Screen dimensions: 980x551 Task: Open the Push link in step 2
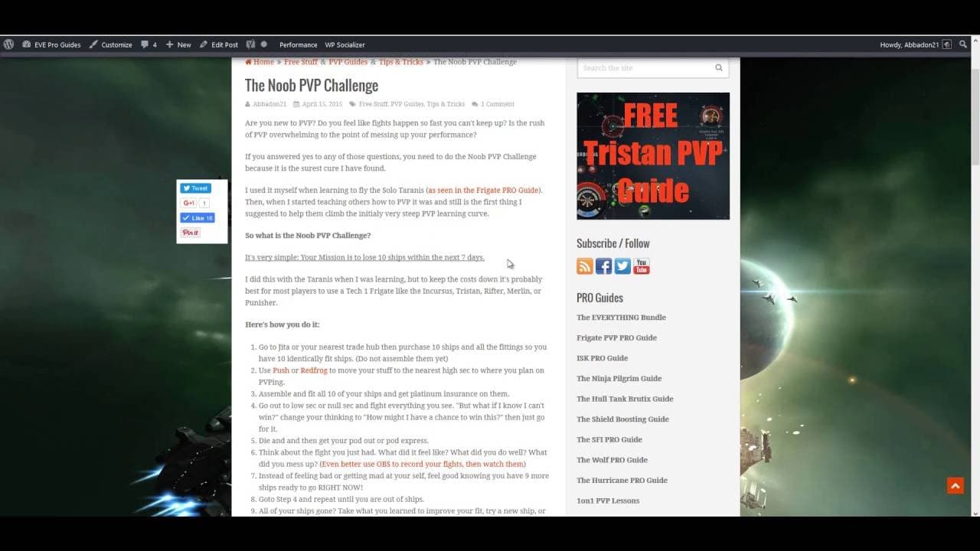click(281, 370)
